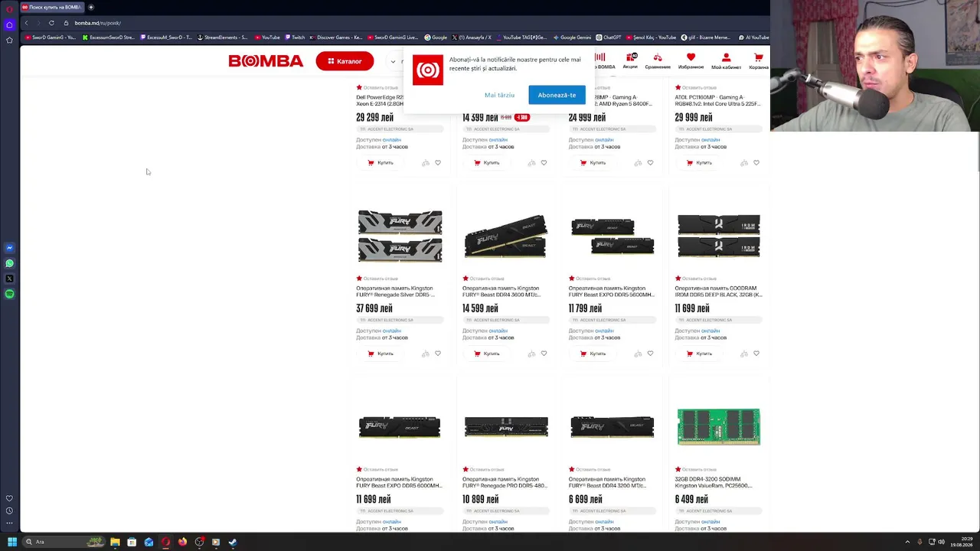Click the BOMBA logo
The width and height of the screenshot is (980, 551).
pos(266,61)
